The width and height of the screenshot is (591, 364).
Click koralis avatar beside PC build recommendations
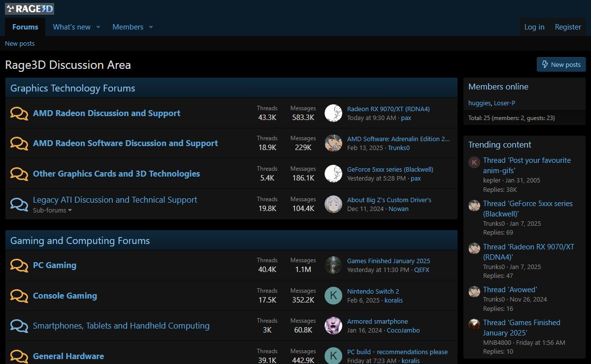333,356
